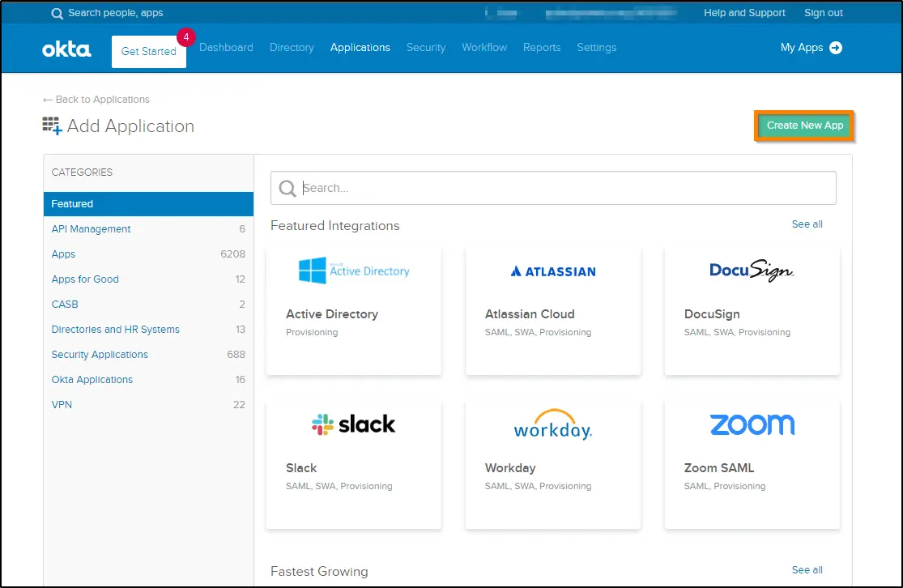Viewport: 903px width, 588px height.
Task: Click the Zoom logo
Action: 752,424
